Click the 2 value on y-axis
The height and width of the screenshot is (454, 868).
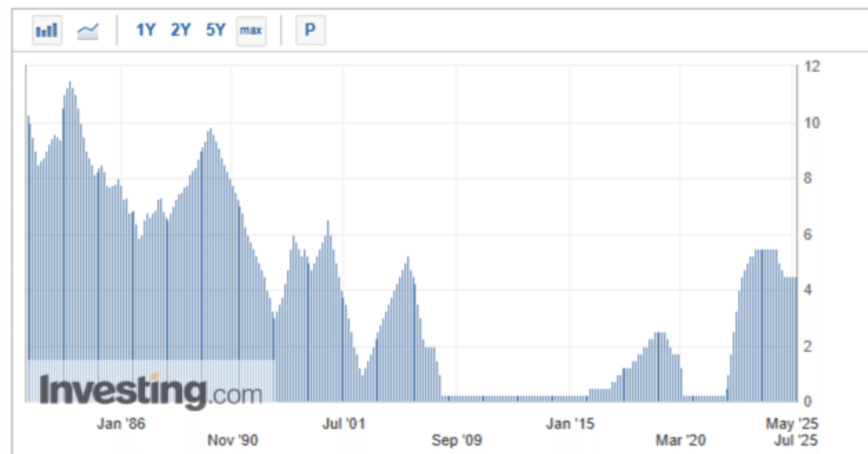tap(808, 347)
